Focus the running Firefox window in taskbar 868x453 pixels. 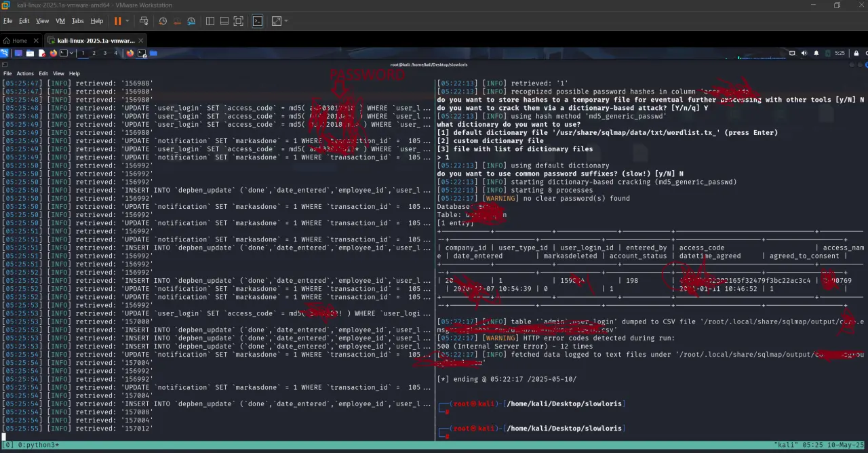(130, 53)
